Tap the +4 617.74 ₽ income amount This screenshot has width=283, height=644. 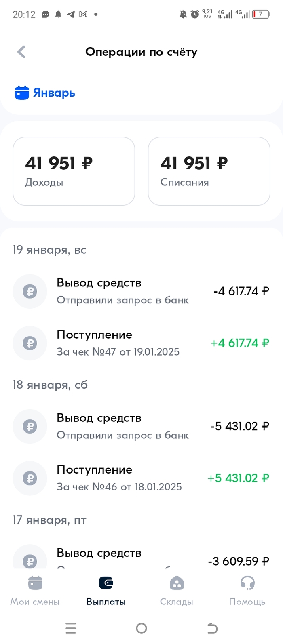pyautogui.click(x=239, y=343)
